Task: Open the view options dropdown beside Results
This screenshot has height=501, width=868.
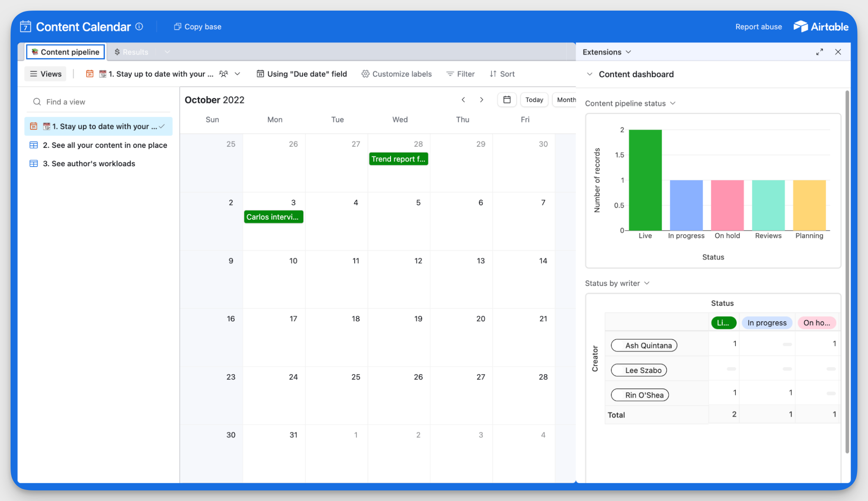Action: pos(166,52)
